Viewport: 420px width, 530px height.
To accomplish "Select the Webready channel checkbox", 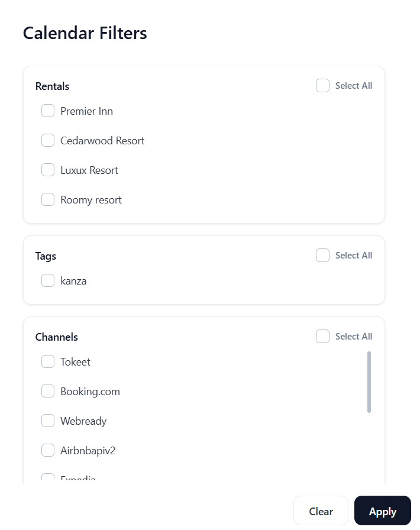I will click(x=48, y=421).
